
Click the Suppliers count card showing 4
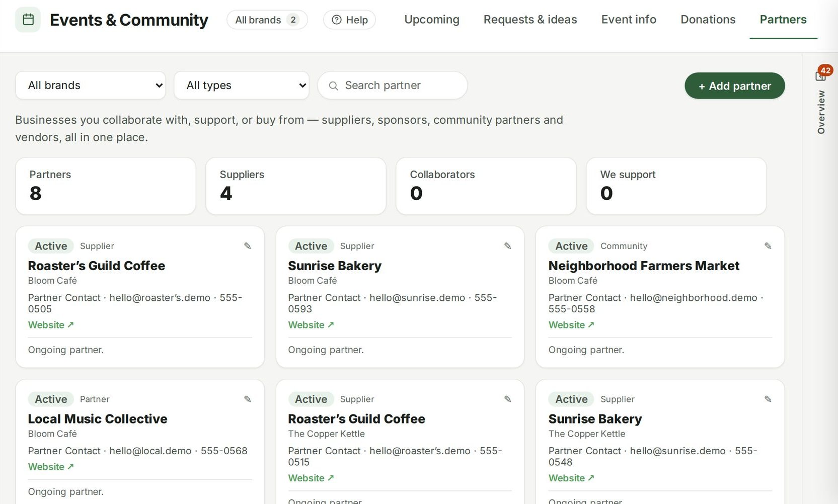pyautogui.click(x=296, y=186)
